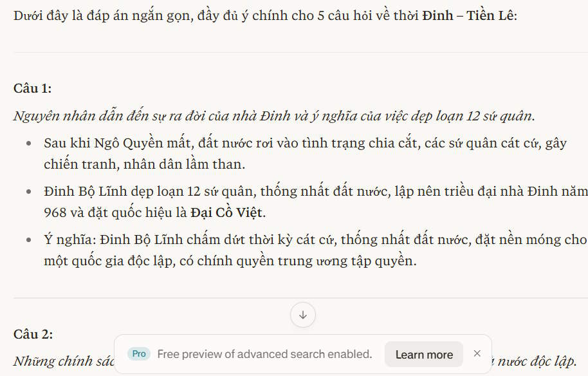Open Learn more about advanced search
The image size is (588, 376).
pos(423,353)
